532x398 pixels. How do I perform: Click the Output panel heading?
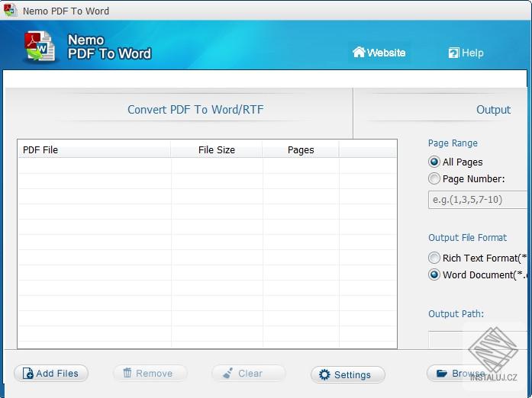(493, 110)
